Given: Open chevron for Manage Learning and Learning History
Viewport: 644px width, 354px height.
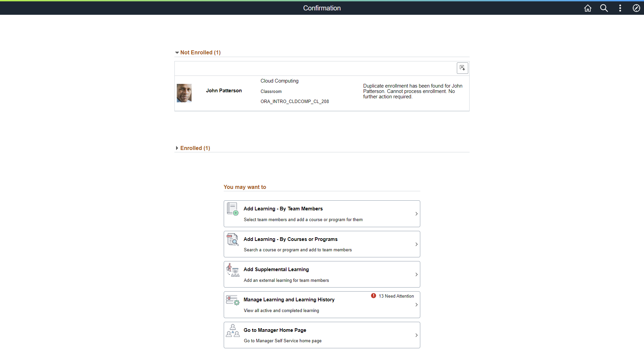Looking at the screenshot, I should 416,305.
